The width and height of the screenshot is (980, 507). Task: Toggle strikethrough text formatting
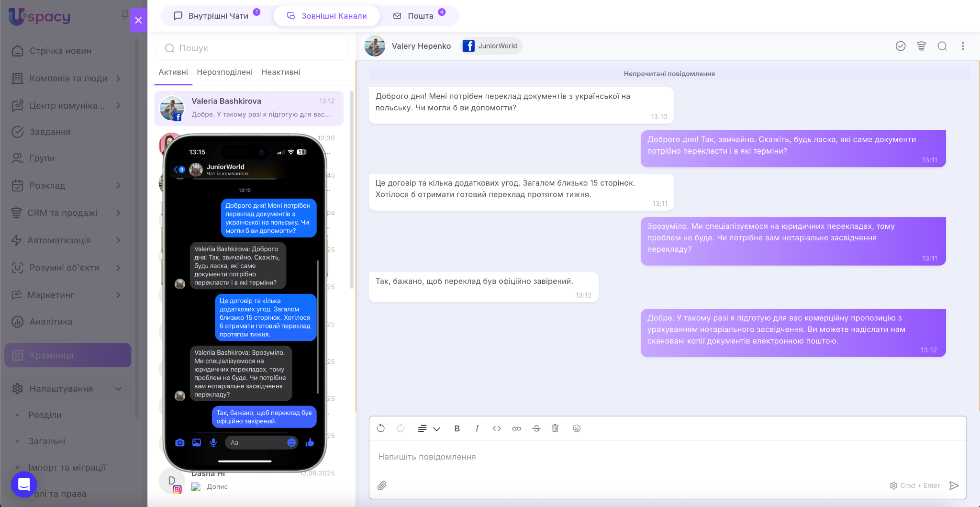click(x=536, y=428)
